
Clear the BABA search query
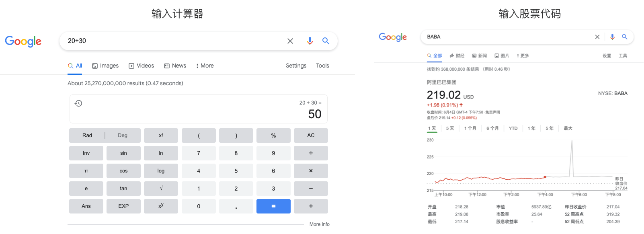(597, 37)
